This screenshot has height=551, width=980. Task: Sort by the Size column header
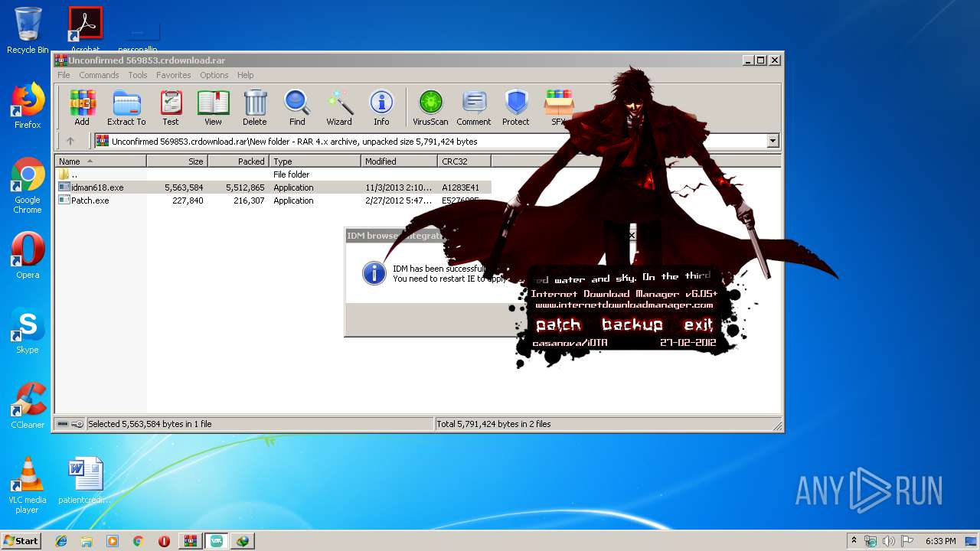tap(177, 161)
